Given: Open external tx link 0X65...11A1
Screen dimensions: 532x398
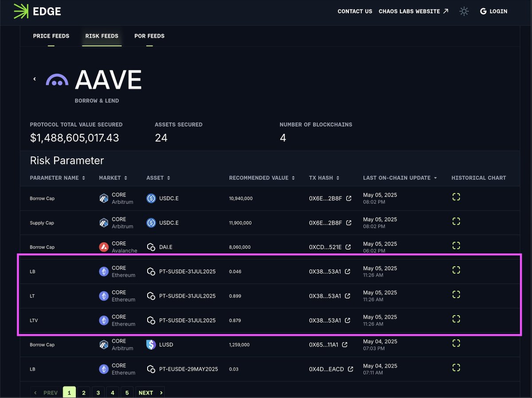Looking at the screenshot, I should (344, 344).
